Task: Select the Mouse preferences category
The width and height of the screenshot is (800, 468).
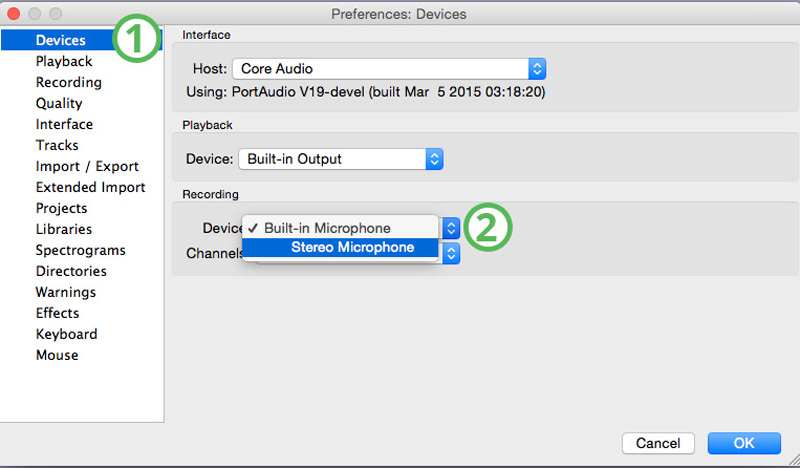Action: click(x=57, y=355)
